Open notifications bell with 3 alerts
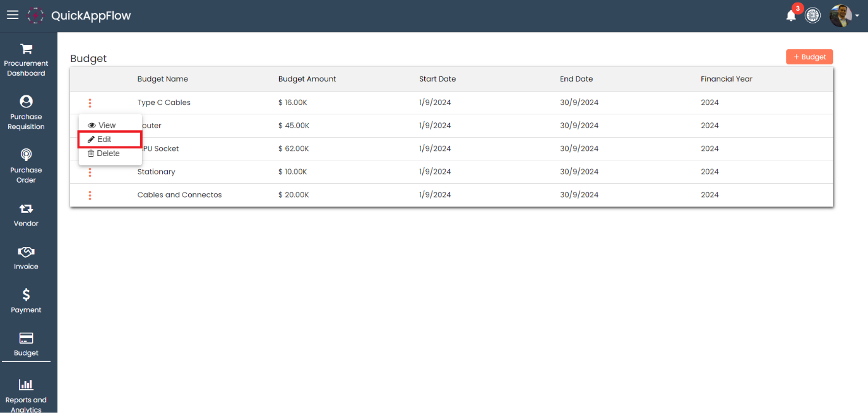868x415 pixels. (791, 16)
